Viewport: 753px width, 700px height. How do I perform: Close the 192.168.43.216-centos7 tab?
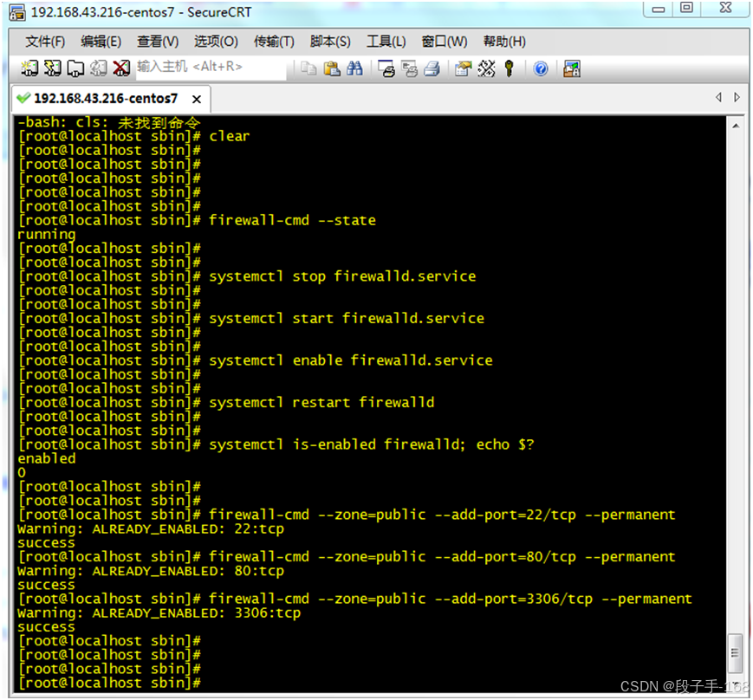pyautogui.click(x=197, y=100)
